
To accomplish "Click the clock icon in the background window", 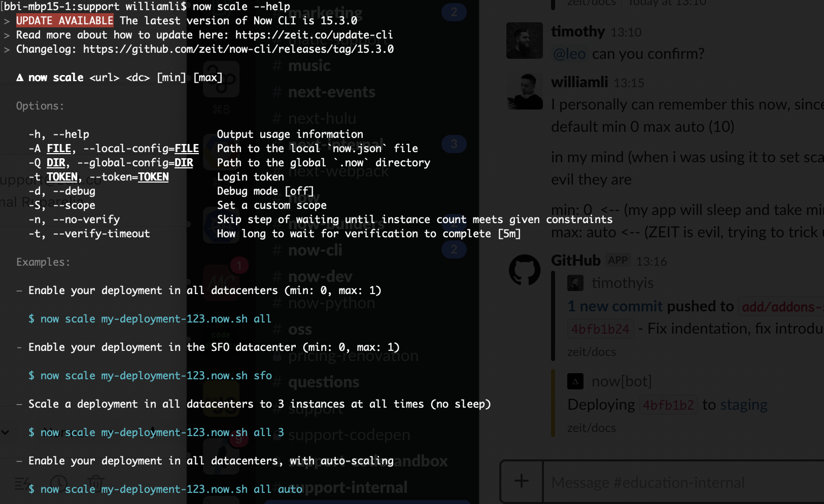I will pyautogui.click(x=59, y=484).
